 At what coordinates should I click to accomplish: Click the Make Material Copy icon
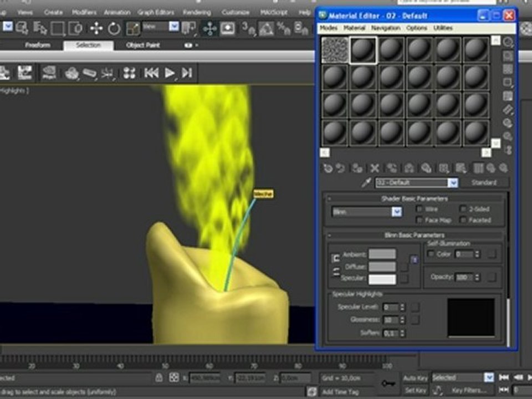pyautogui.click(x=392, y=168)
